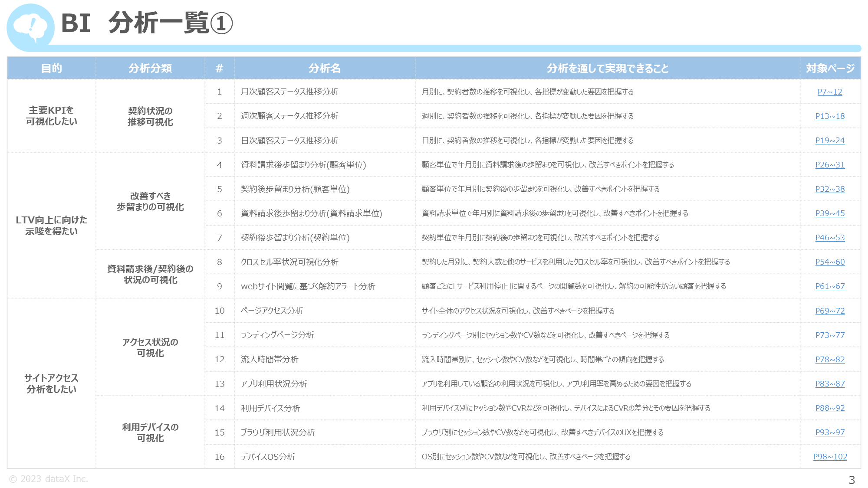Viewport: 868px width, 488px height.
Task: Click the 主要KPIを可視化したい purpose cell
Action: [x=52, y=116]
